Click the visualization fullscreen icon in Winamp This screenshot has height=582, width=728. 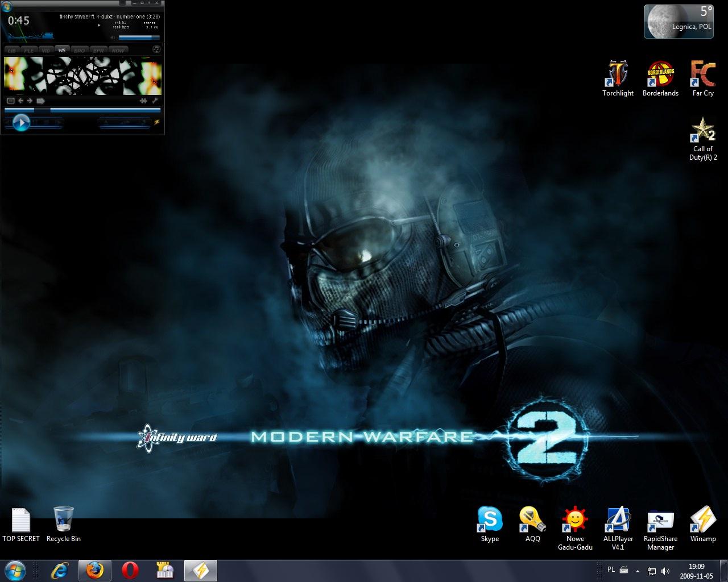point(10,101)
